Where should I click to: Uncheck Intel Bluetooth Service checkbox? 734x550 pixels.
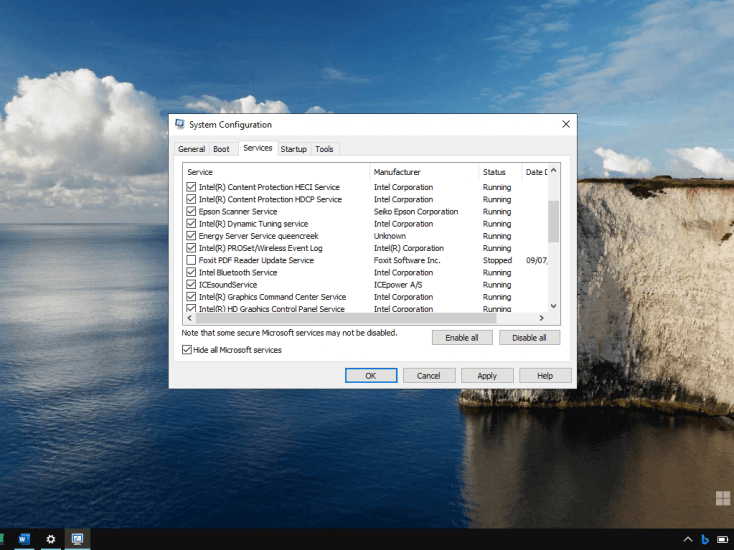click(191, 272)
